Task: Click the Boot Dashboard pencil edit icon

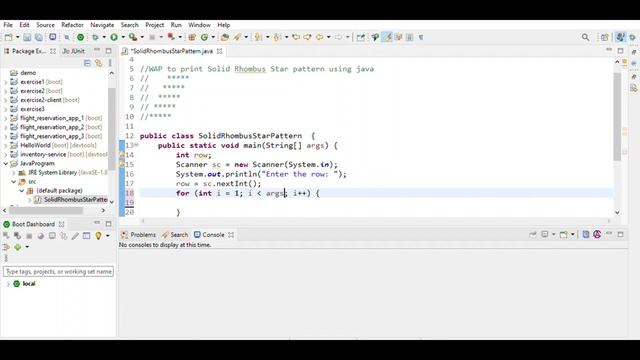Action: pos(75,236)
